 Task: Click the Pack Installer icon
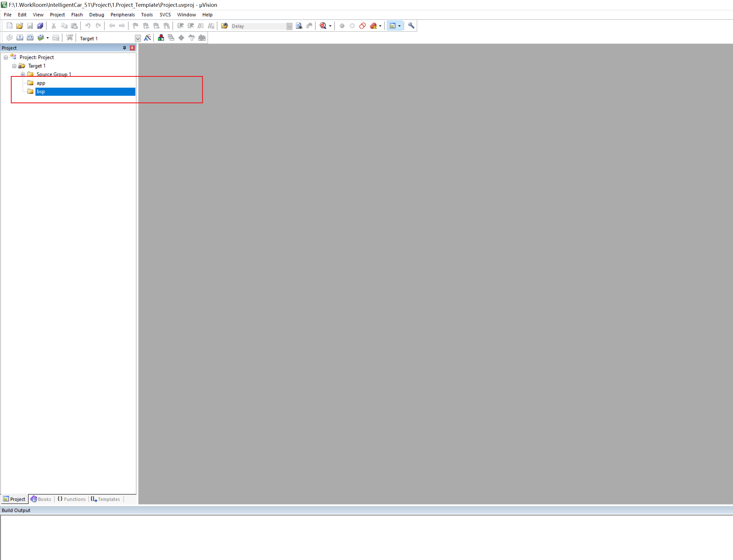pyautogui.click(x=202, y=38)
